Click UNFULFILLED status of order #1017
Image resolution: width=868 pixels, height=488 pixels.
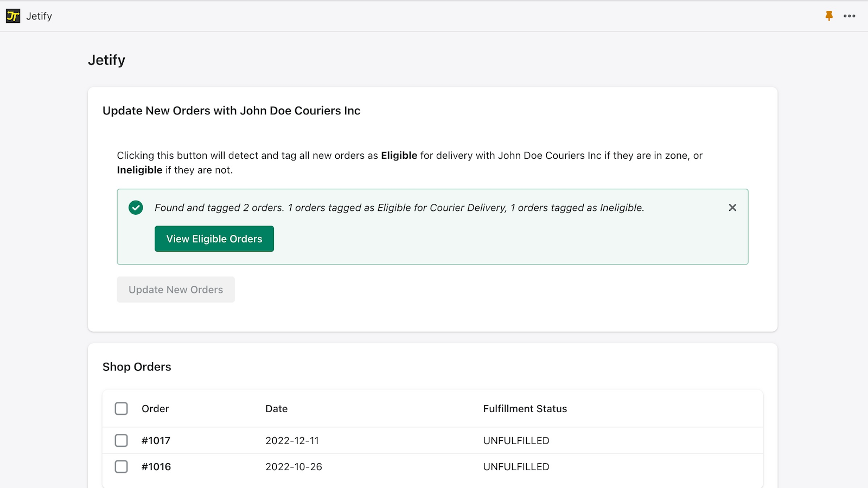[516, 441]
